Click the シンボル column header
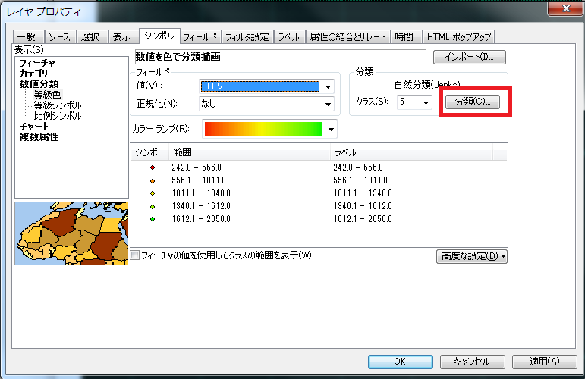This screenshot has width=588, height=379. 150,152
